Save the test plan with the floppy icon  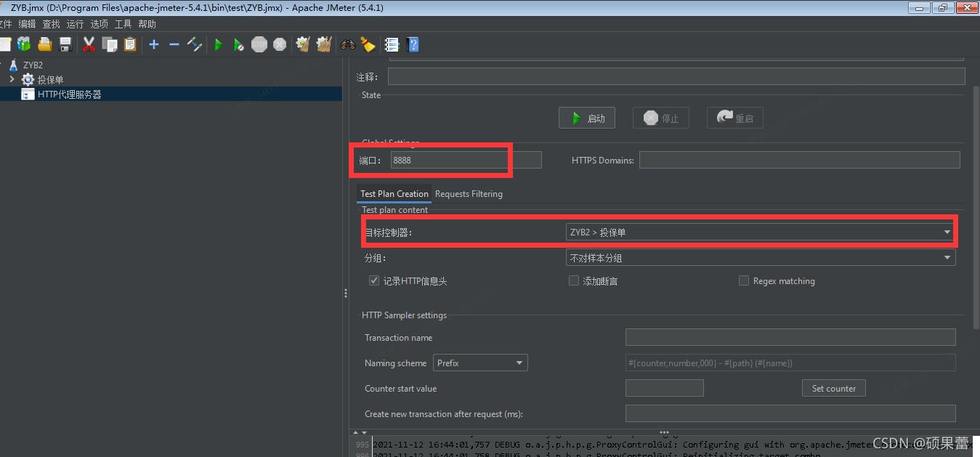[x=65, y=44]
